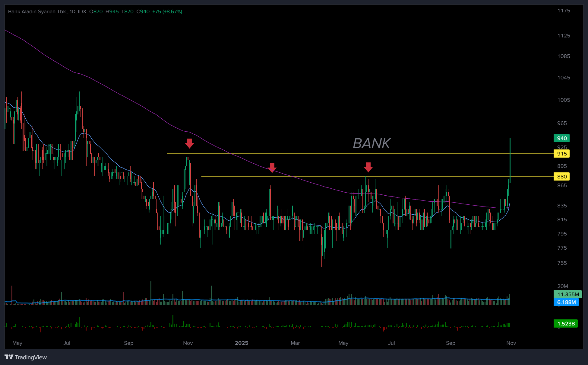
Task: Click the 755 value on price axis
Action: [562, 263]
